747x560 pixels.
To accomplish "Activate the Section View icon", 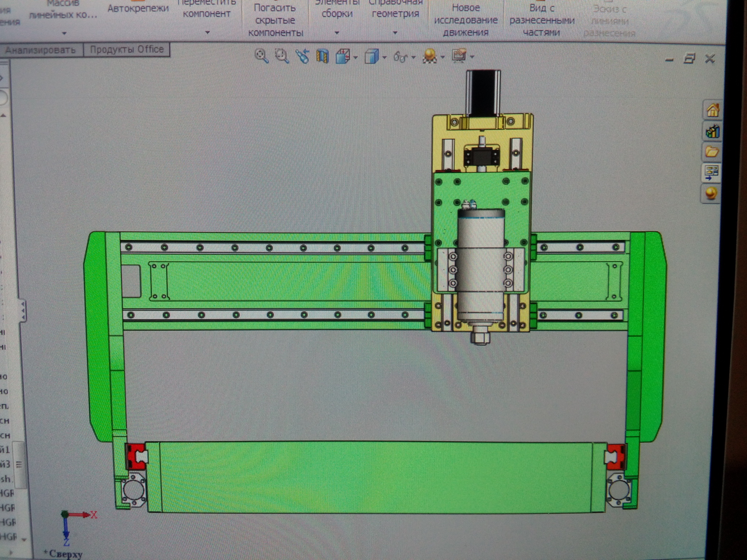I will 322,57.
